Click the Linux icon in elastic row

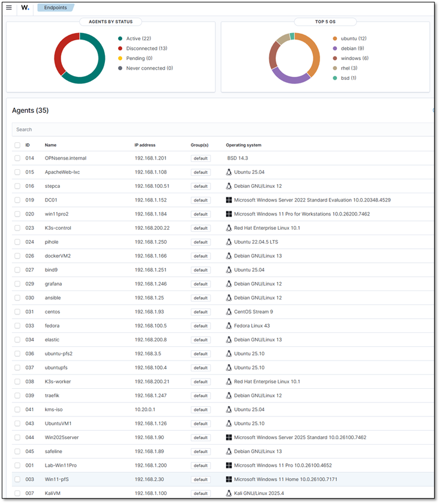click(228, 340)
